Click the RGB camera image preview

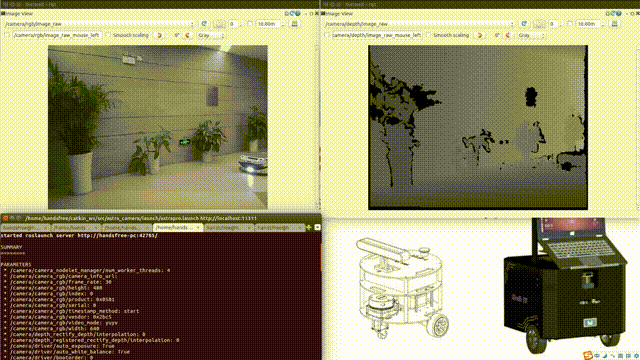[158, 127]
